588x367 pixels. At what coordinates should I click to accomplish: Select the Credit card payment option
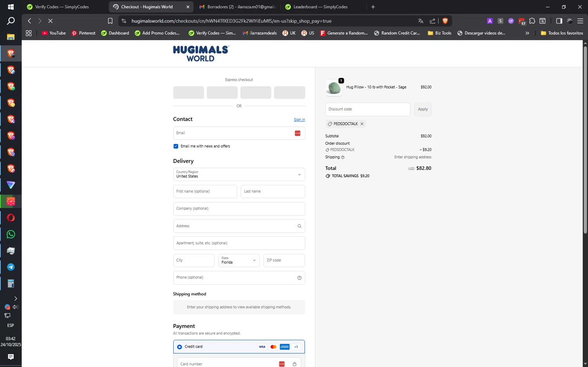pyautogui.click(x=180, y=347)
